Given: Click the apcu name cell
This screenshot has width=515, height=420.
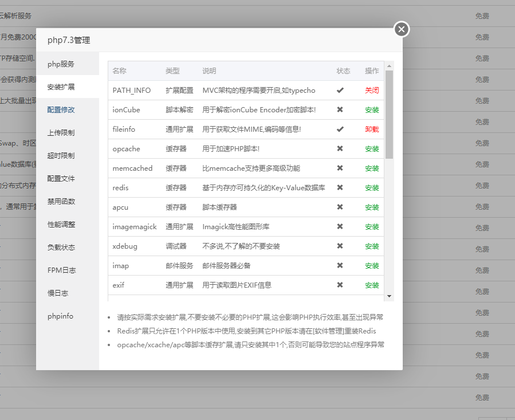Looking at the screenshot, I should point(120,207).
